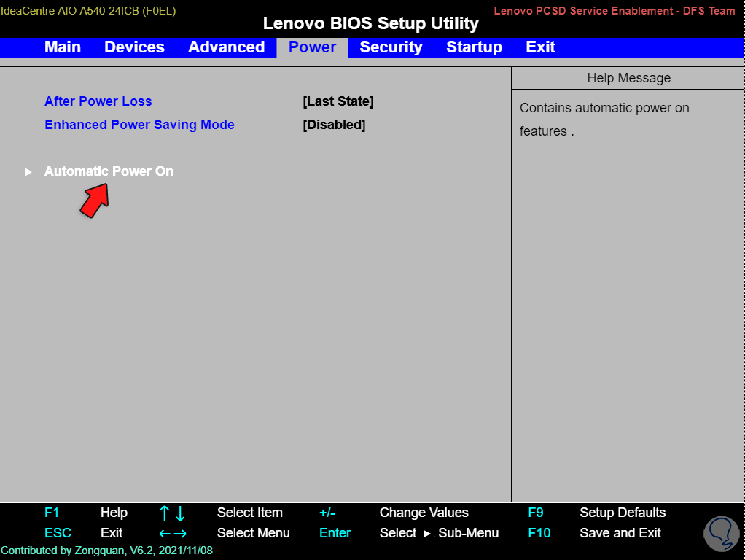Change the [Last State] value
Viewport: 745px width, 560px height.
coord(338,101)
